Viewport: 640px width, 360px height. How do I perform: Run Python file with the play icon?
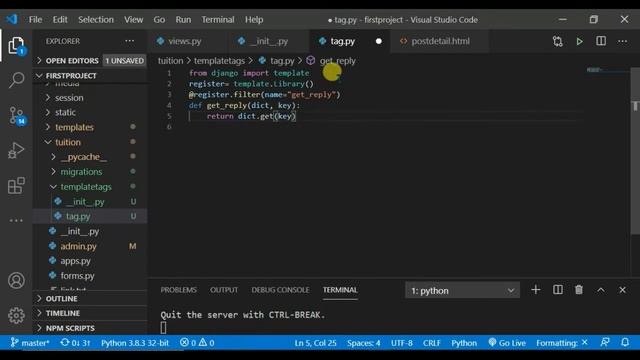[x=579, y=41]
